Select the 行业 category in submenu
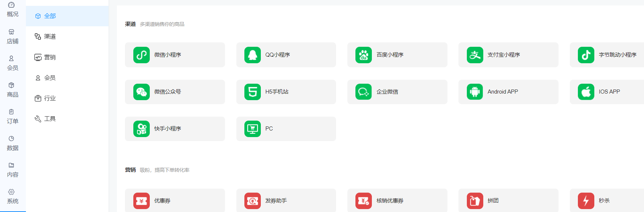This screenshot has width=644, height=212. pos(67,98)
